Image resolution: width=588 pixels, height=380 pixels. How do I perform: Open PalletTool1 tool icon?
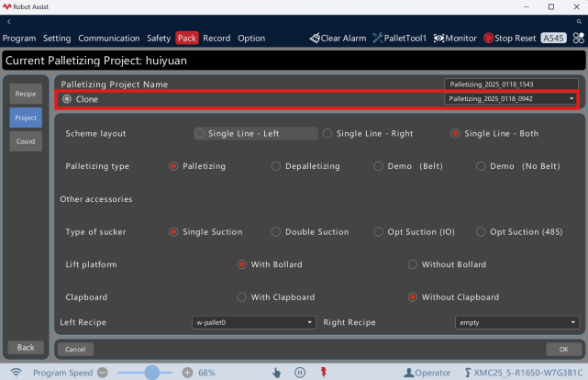pyautogui.click(x=377, y=38)
